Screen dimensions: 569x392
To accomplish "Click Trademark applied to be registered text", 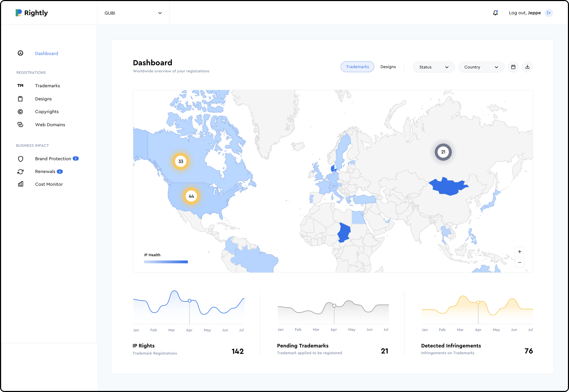I will pyautogui.click(x=310, y=353).
